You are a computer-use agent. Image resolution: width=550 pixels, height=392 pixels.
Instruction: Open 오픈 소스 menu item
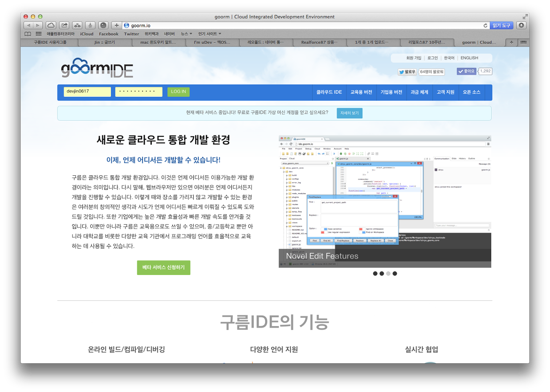(471, 92)
